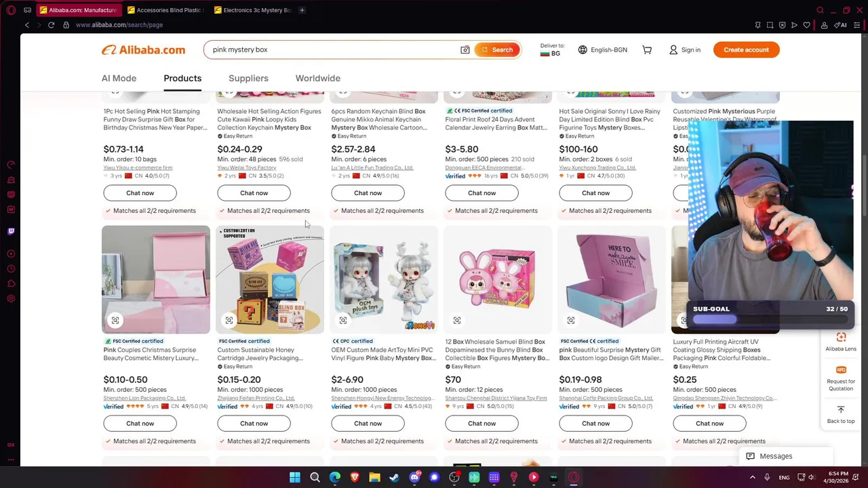Open the pink bunny blind box thumbnail
This screenshot has height=488, width=868.
point(498,279)
